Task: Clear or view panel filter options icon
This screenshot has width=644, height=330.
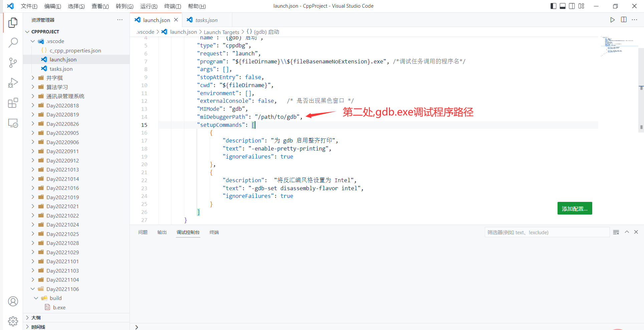Action: click(x=616, y=232)
